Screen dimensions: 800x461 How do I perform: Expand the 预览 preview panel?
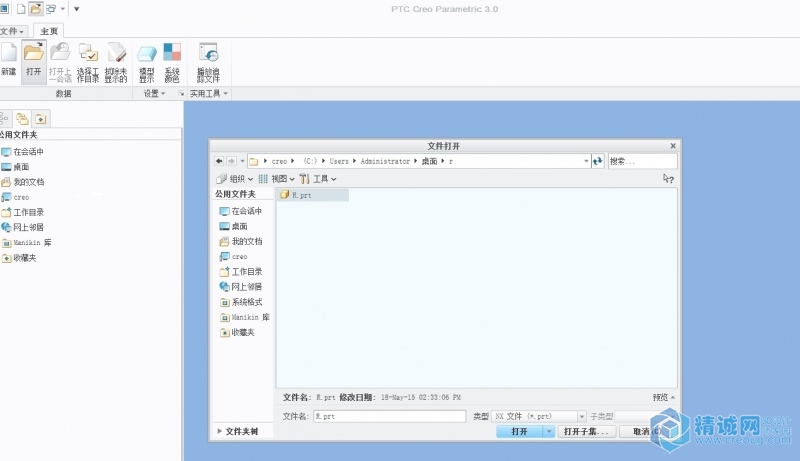[x=664, y=397]
